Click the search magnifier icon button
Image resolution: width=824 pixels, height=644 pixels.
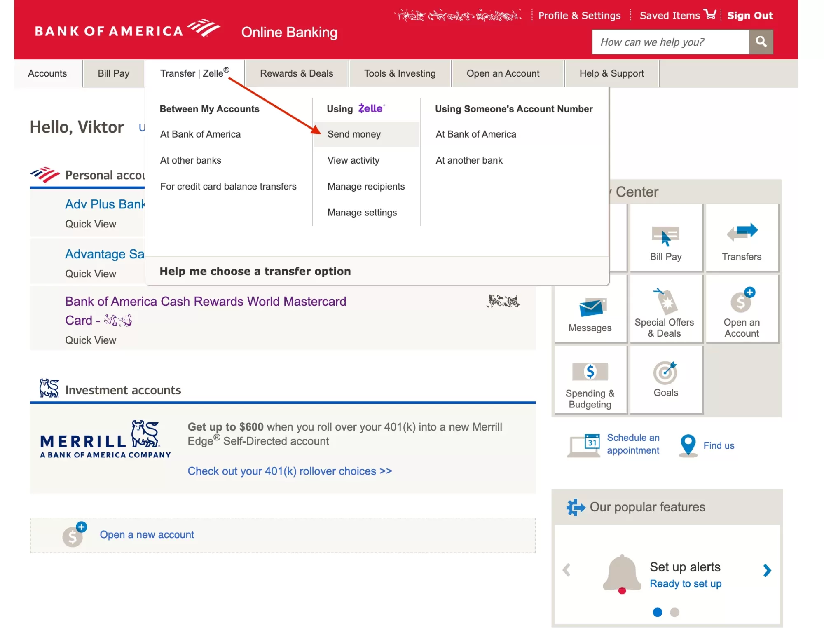point(761,42)
